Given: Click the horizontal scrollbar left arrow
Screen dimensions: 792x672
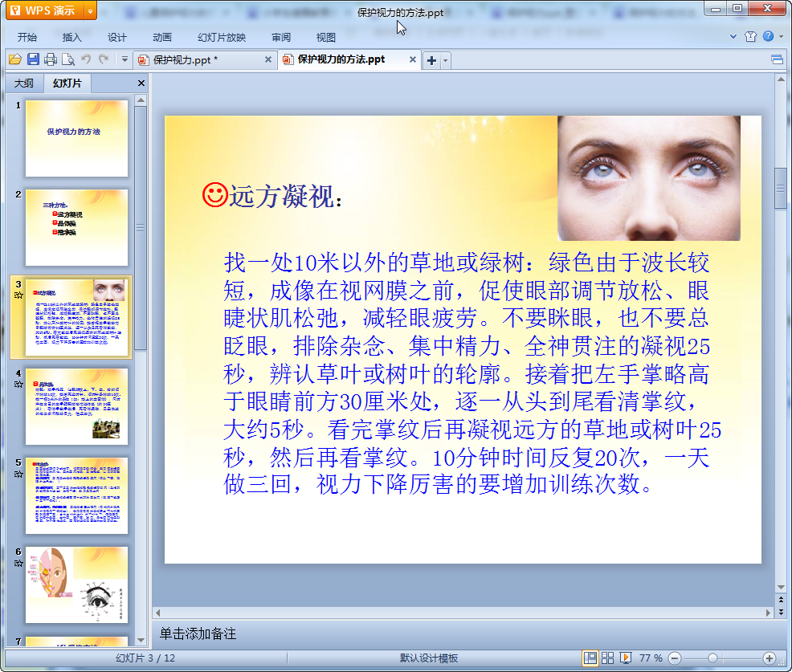Looking at the screenshot, I should point(158,613).
